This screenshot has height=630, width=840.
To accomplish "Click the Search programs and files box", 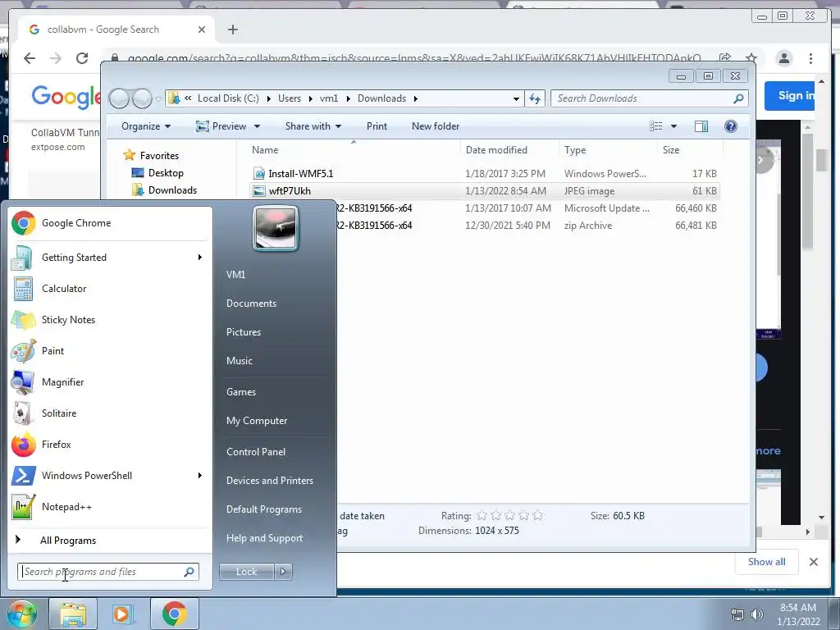I will pos(107,572).
